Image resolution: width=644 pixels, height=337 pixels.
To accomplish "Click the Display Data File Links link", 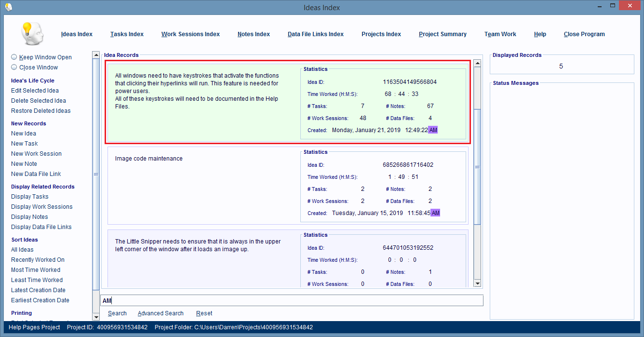I will (41, 227).
